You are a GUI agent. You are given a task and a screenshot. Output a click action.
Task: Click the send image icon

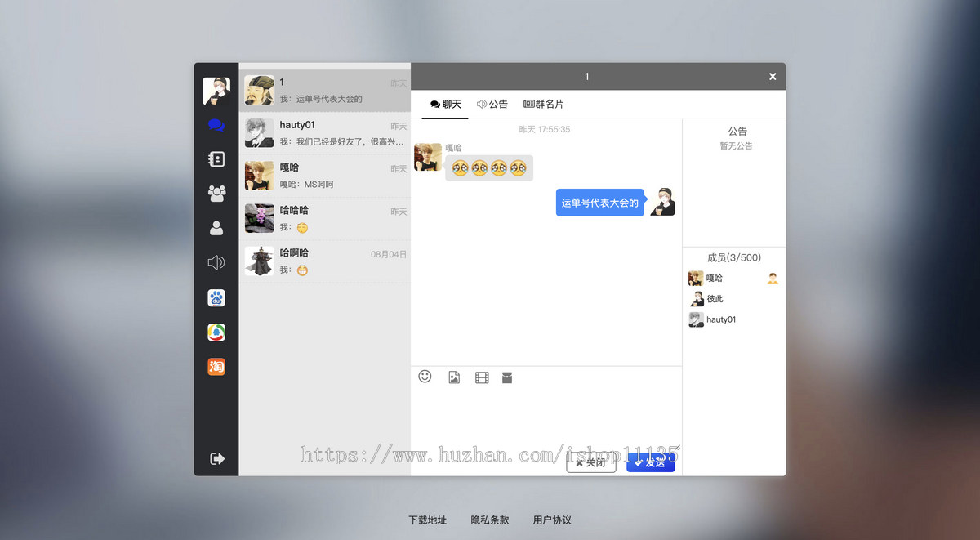pos(454,377)
